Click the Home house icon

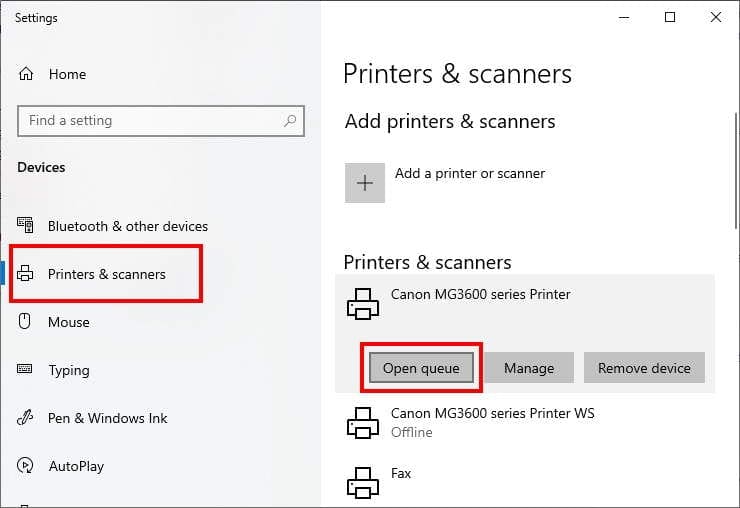26,74
